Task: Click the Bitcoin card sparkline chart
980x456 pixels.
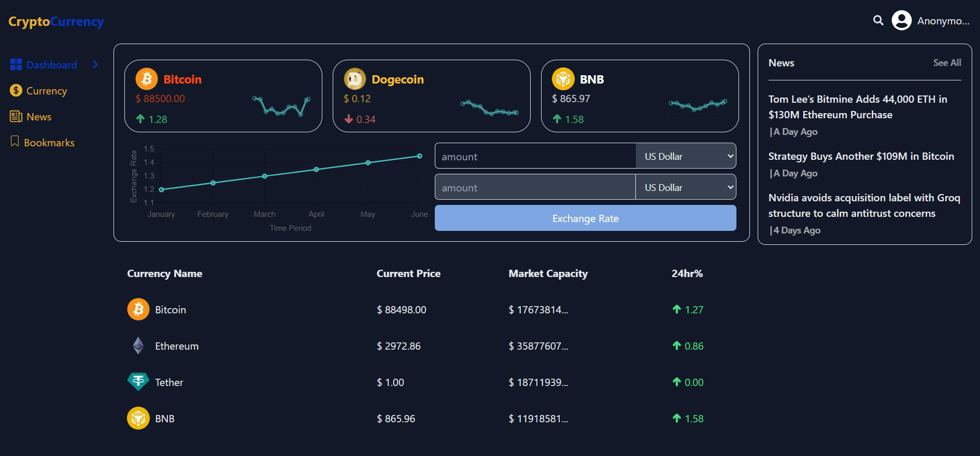Action: coord(281,106)
